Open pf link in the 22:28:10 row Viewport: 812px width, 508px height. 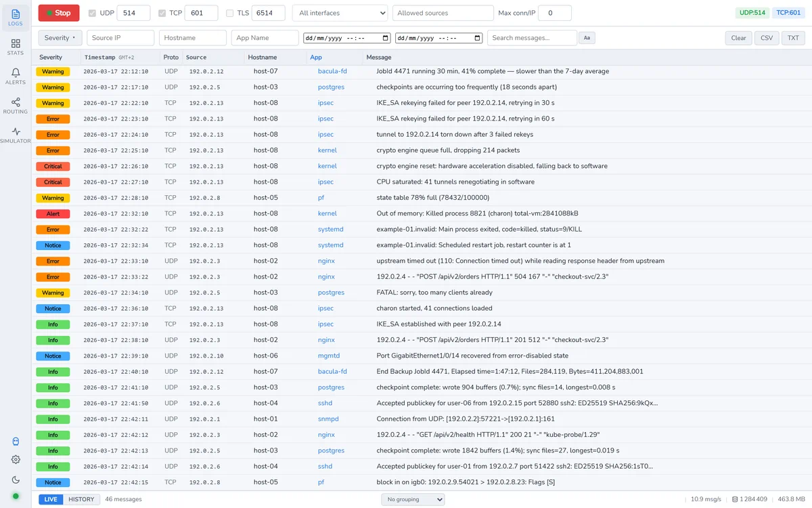(x=321, y=198)
